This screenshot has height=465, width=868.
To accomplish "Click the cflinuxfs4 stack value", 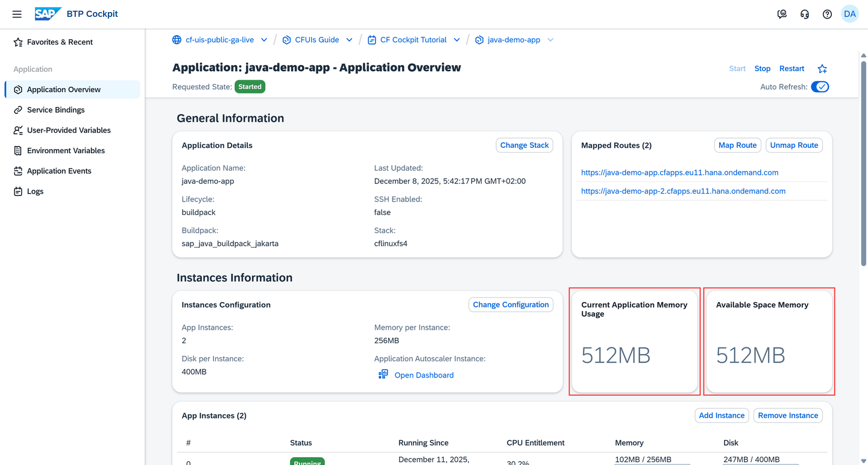I will 391,244.
